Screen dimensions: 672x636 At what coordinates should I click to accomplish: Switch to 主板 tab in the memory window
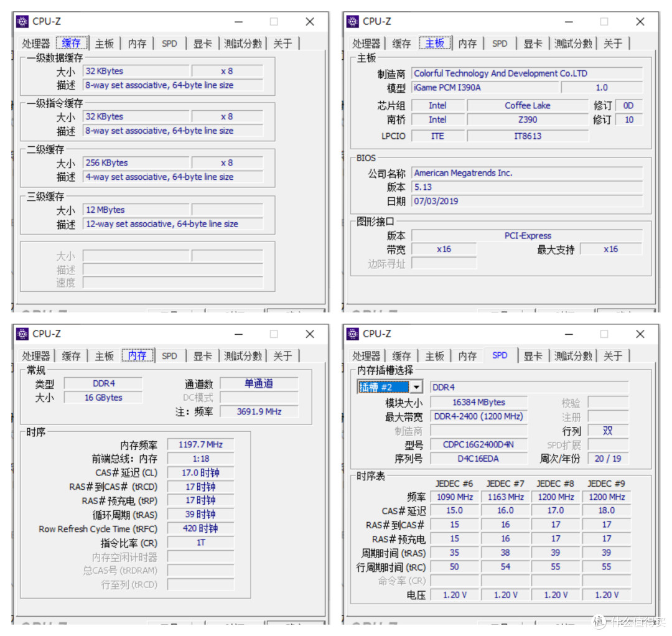[105, 356]
